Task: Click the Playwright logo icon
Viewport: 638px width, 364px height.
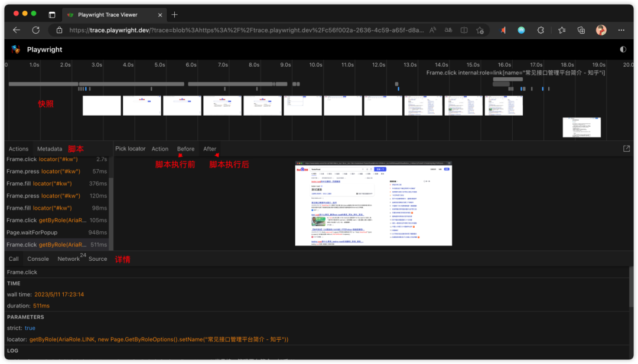Action: [x=16, y=50]
